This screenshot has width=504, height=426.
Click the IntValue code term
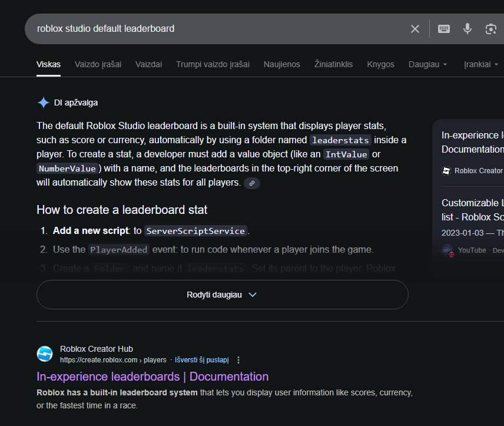point(346,154)
